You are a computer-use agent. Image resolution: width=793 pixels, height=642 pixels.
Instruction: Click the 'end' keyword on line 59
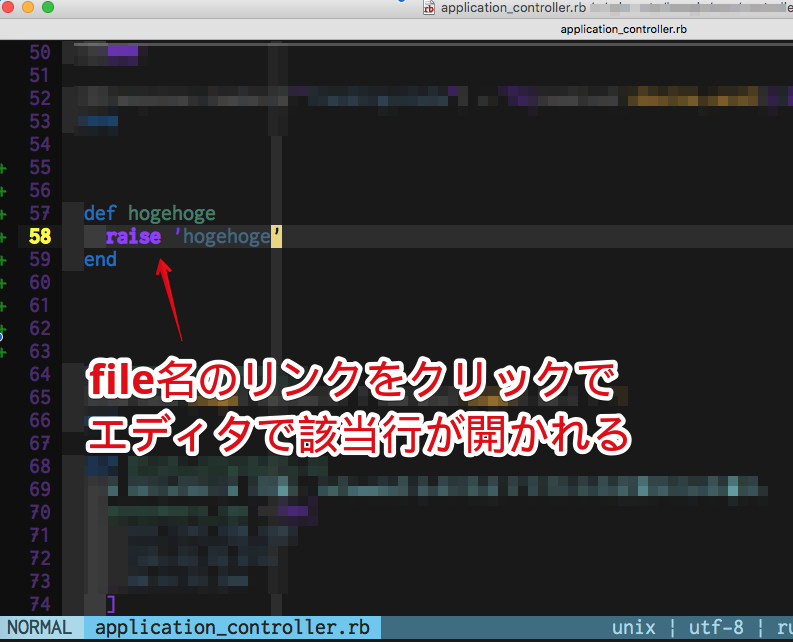(100, 260)
